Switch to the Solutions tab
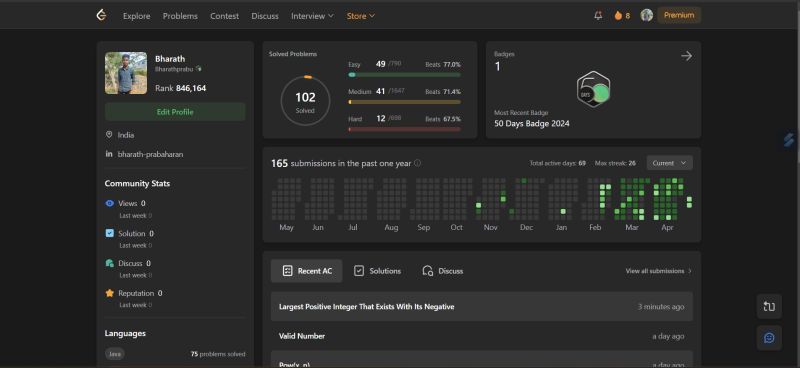 pos(378,271)
